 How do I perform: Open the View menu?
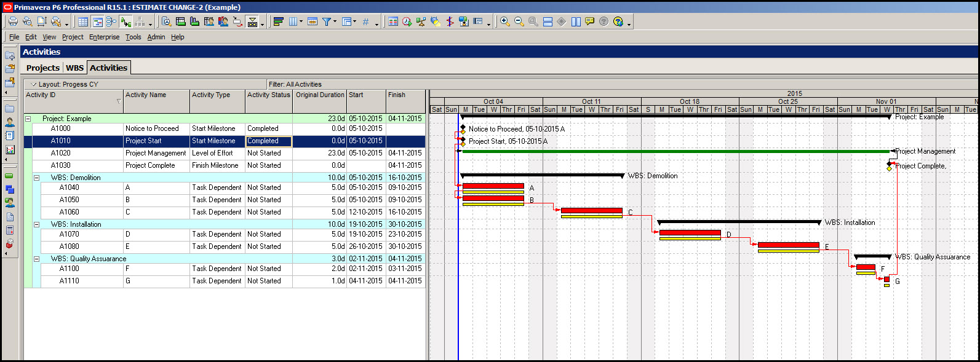(49, 37)
